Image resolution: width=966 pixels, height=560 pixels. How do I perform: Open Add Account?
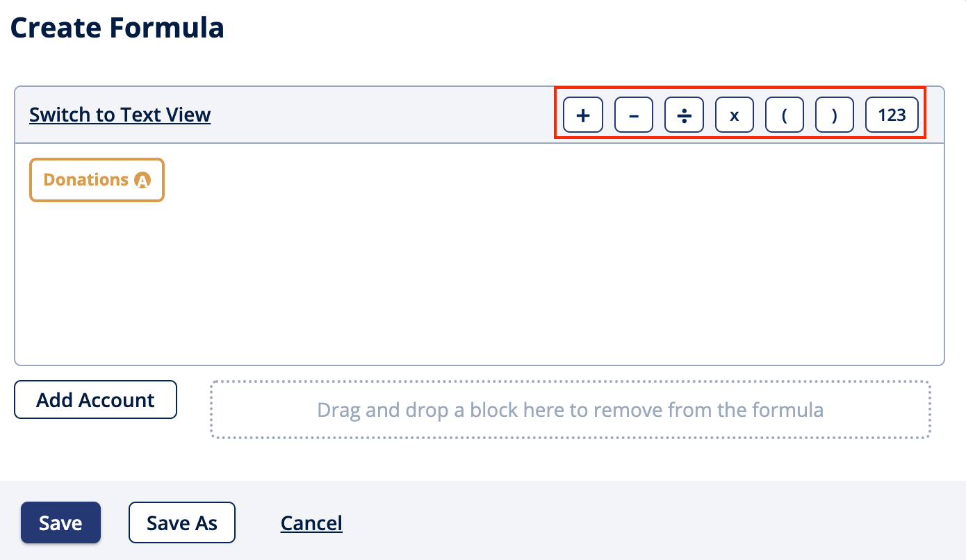pyautogui.click(x=95, y=400)
